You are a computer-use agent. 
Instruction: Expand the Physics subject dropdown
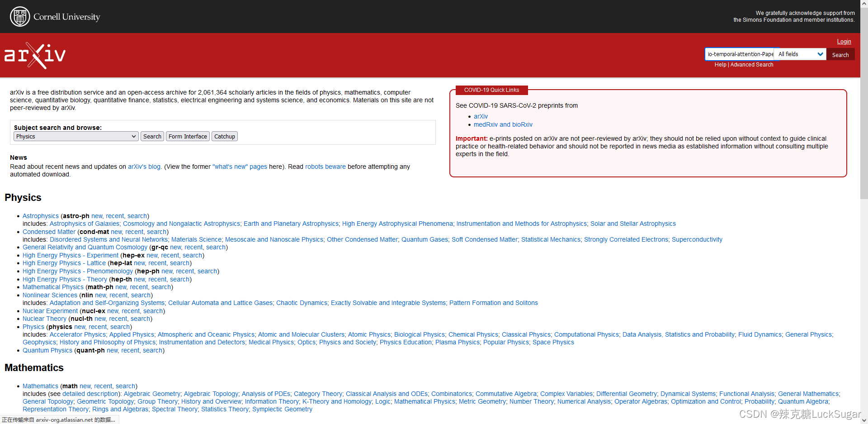(x=76, y=136)
